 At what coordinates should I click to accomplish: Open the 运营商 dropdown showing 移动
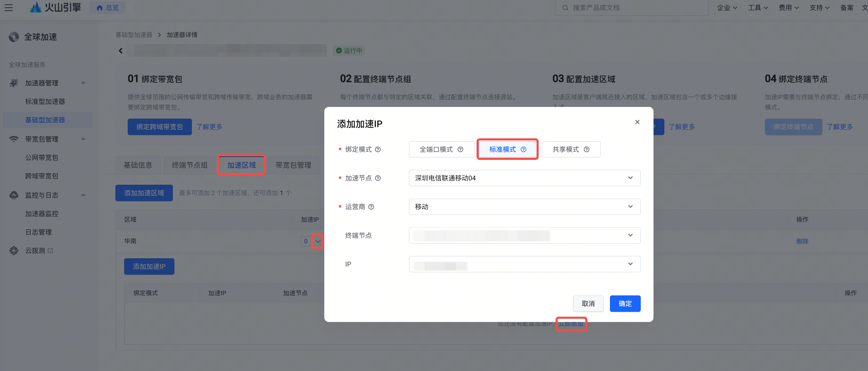[524, 207]
